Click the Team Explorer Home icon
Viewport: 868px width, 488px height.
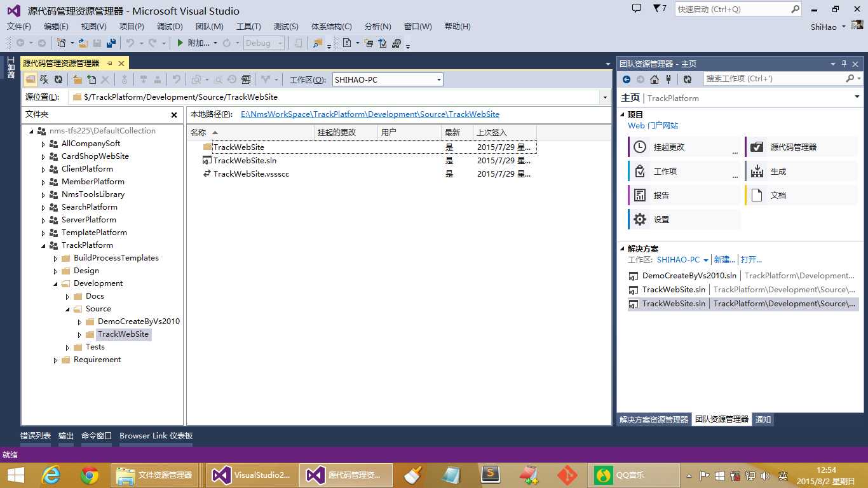point(654,79)
